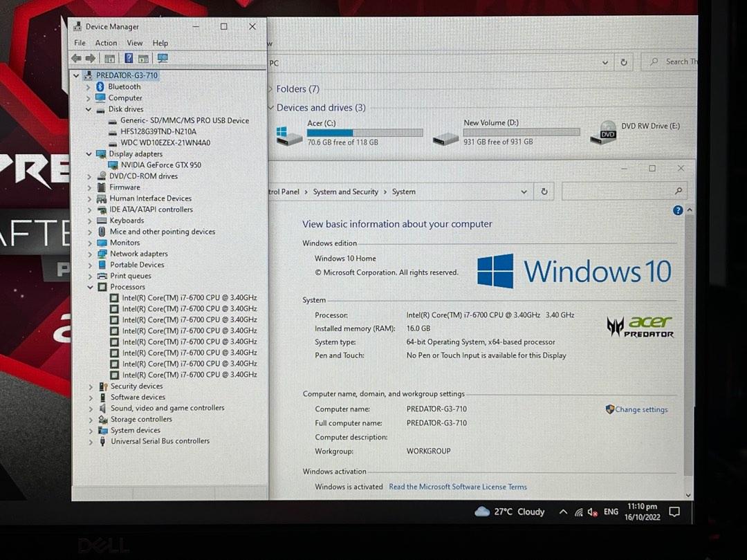The height and width of the screenshot is (560, 747).
Task: Expand the Bluetooth device category
Action: [x=89, y=87]
